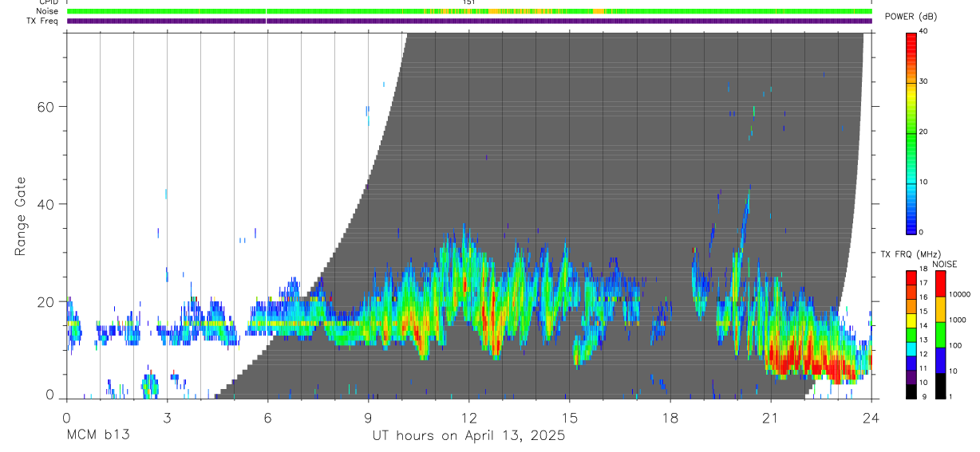Click the '12' value on TX FRQ legend

click(x=923, y=354)
